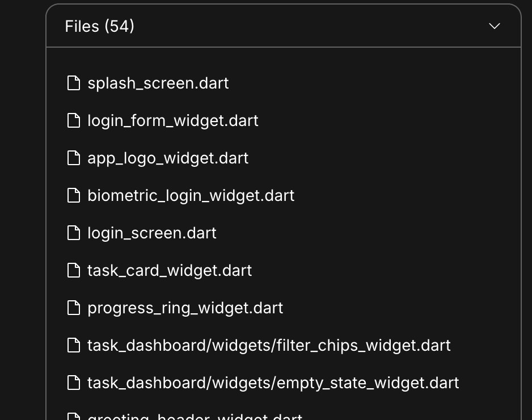532x420 pixels.
Task: Click the file icon beside splash_screen.dart
Action: coord(74,83)
